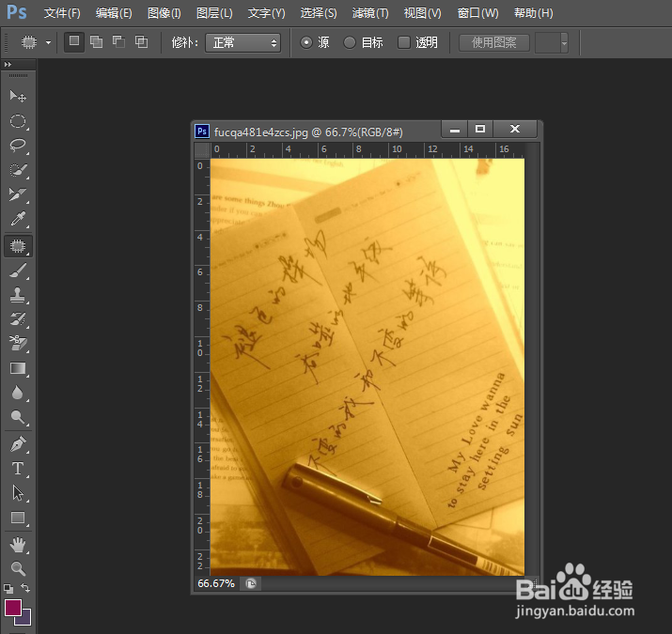Open the 图像(I) menu
The image size is (672, 634).
(164, 13)
